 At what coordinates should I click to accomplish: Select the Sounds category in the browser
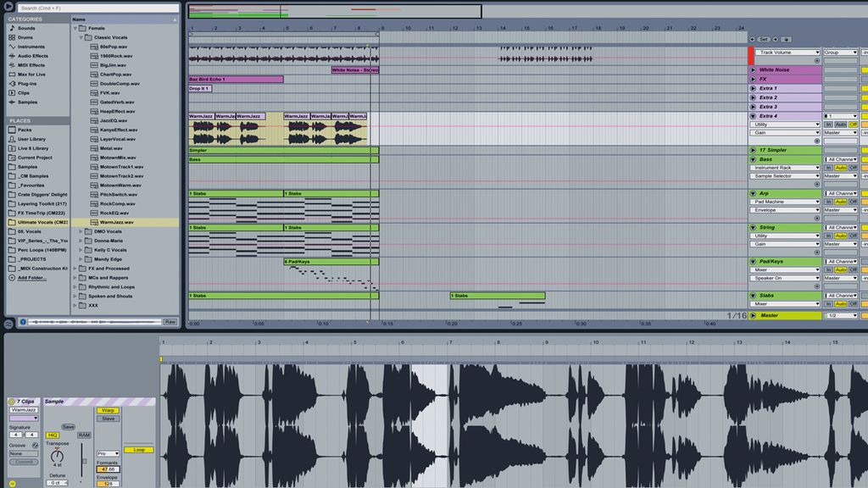pos(25,29)
